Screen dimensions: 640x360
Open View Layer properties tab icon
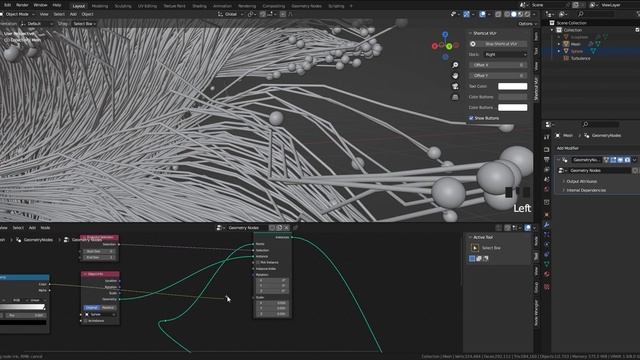(547, 169)
